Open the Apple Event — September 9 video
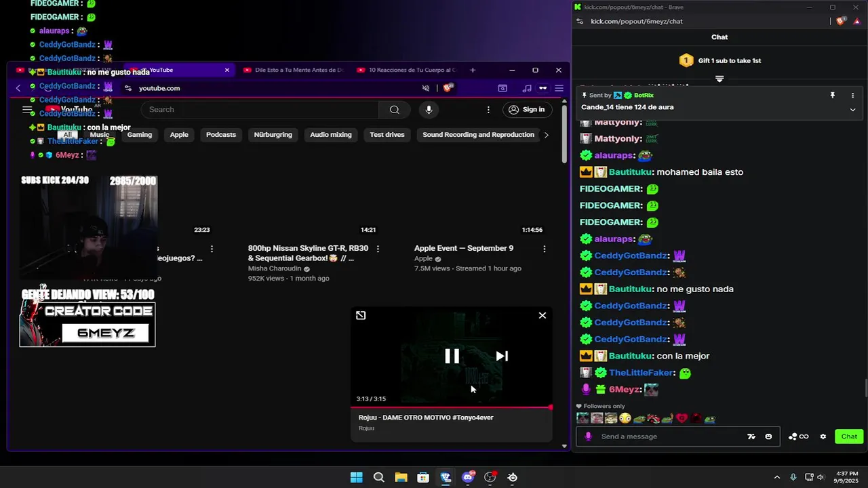 [464, 248]
